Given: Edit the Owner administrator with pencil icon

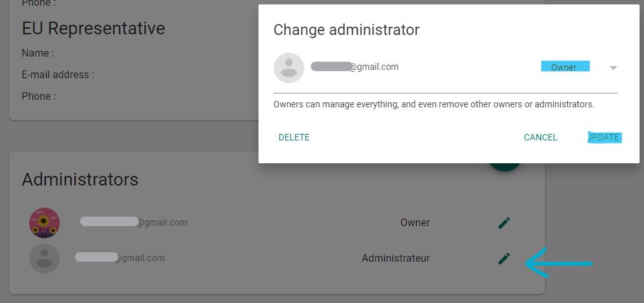Looking at the screenshot, I should pos(504,223).
